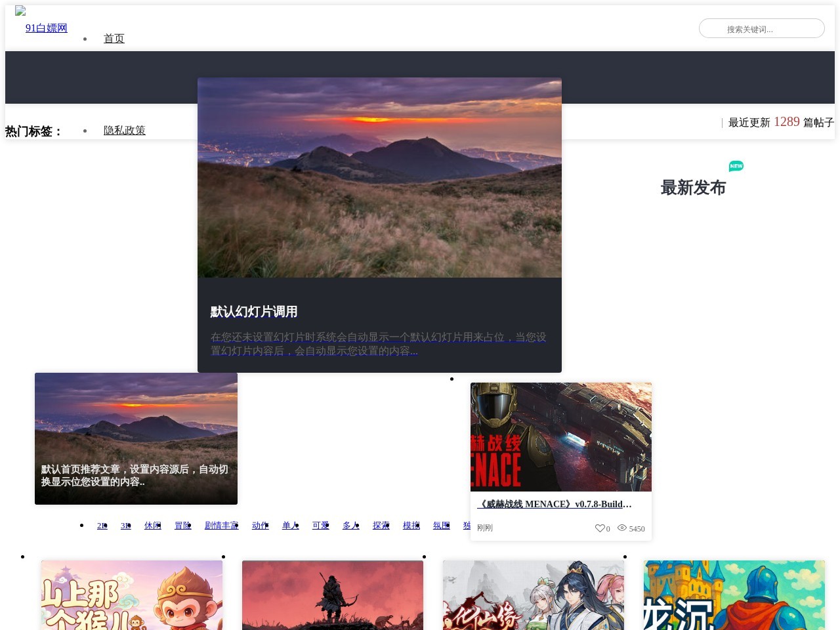
Task: Open the red archer silhouette game card
Action: pyautogui.click(x=333, y=595)
